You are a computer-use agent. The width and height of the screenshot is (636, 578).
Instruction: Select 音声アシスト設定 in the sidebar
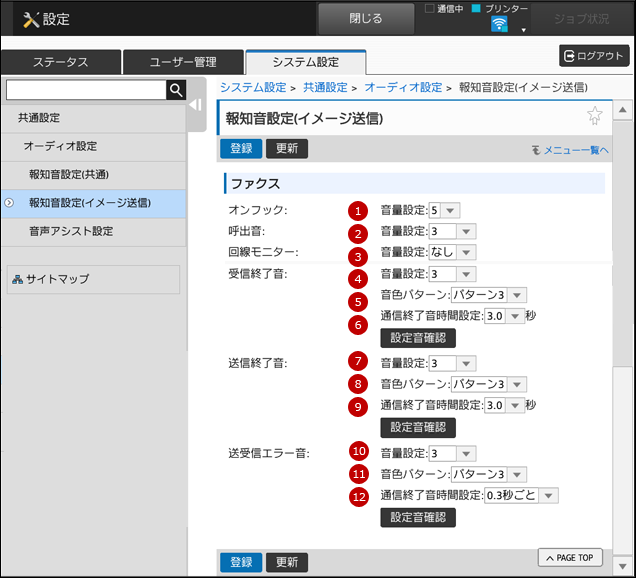(94, 231)
